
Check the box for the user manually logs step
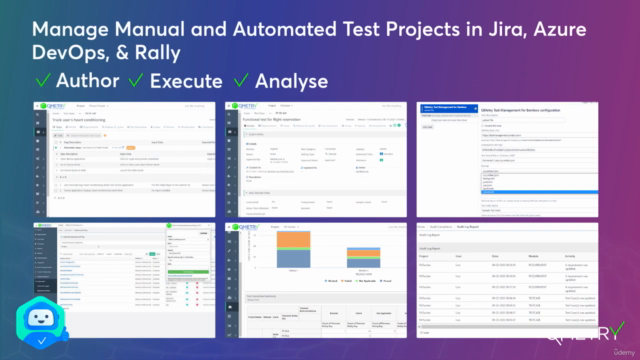56,185
